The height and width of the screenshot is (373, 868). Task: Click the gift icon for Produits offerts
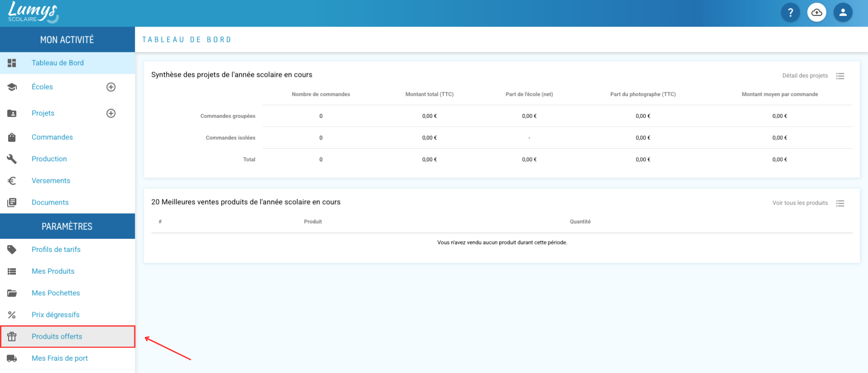(x=12, y=336)
